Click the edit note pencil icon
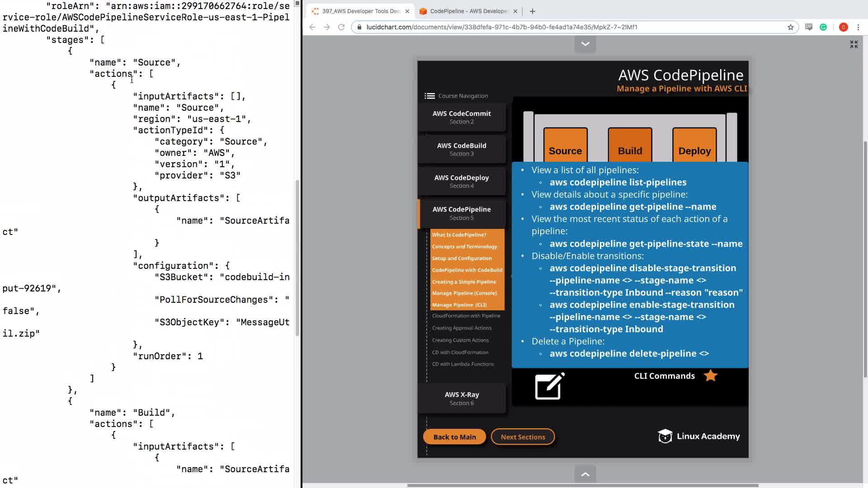The image size is (868, 488). tap(550, 386)
